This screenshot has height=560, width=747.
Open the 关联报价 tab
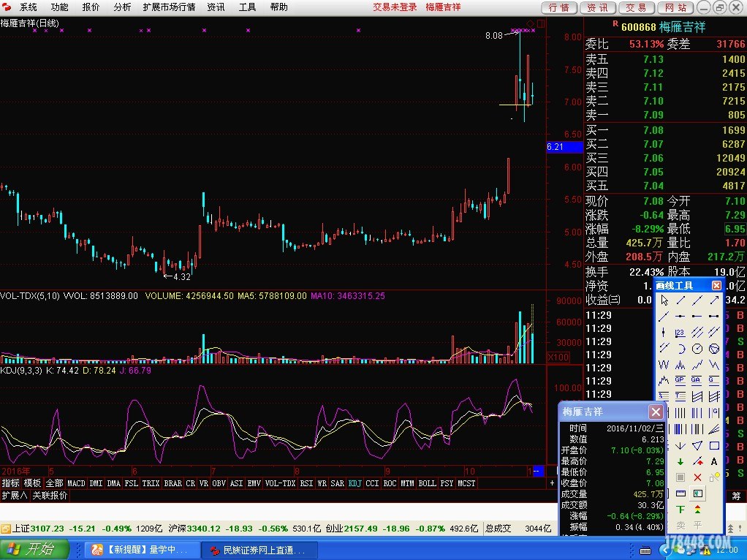click(50, 496)
